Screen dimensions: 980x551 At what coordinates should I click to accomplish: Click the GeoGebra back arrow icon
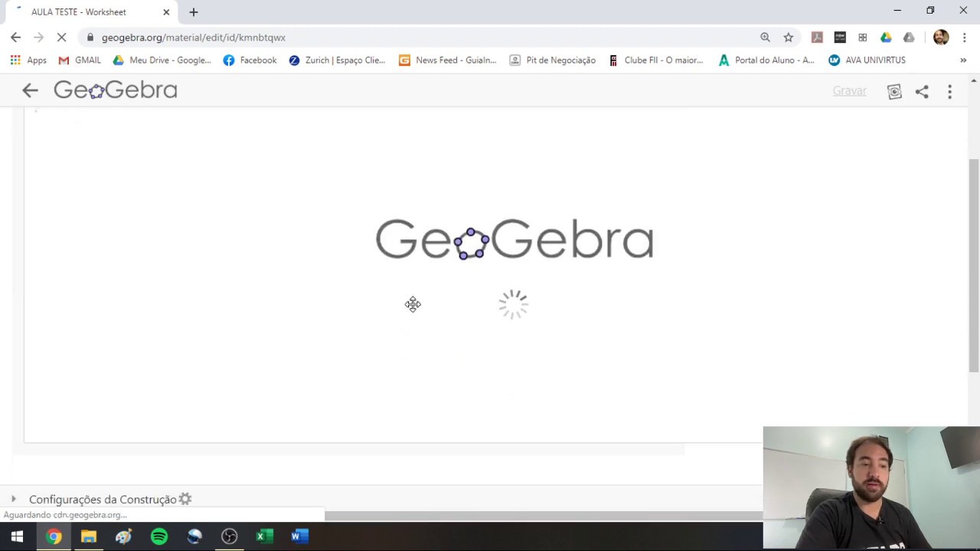point(30,90)
